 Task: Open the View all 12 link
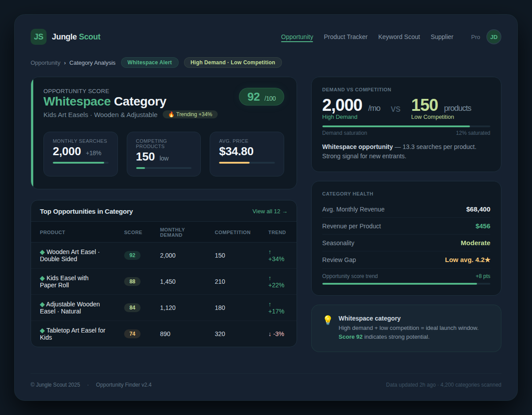tap(270, 211)
